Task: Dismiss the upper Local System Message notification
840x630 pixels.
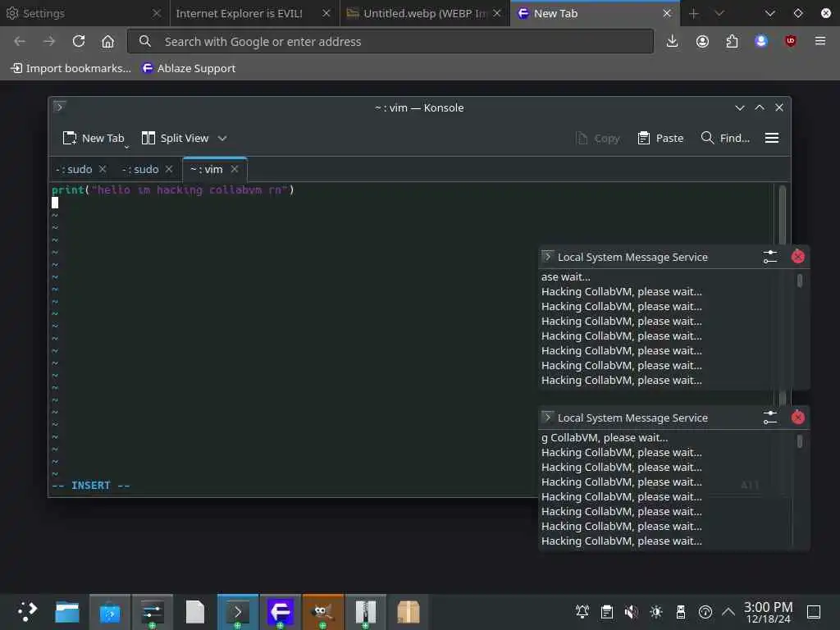Action: pos(798,257)
